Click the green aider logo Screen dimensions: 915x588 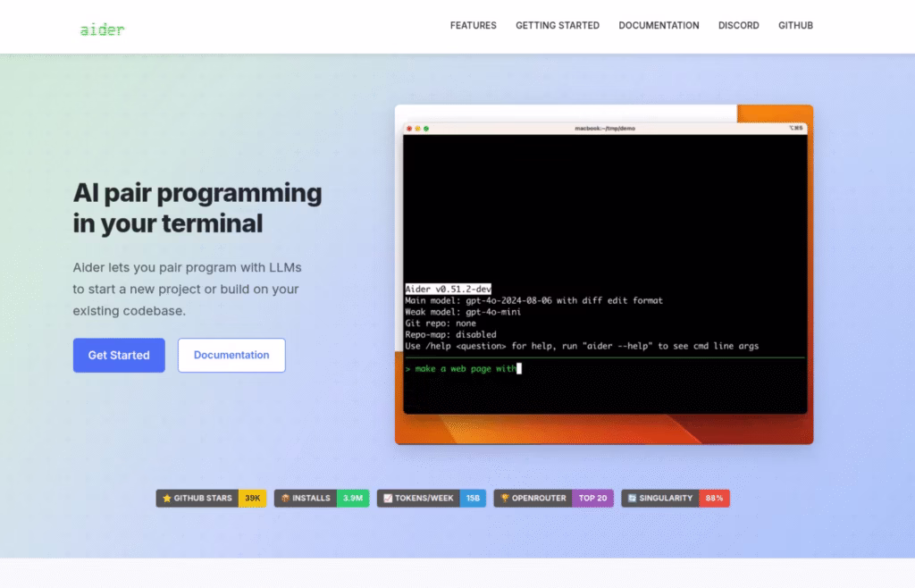pos(102,28)
